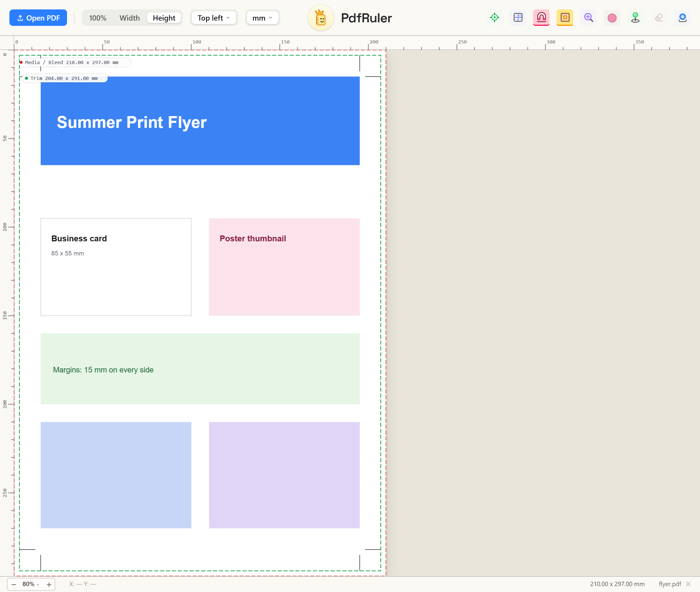700x592 pixels.
Task: Click the Open PDF button
Action: coord(38,18)
